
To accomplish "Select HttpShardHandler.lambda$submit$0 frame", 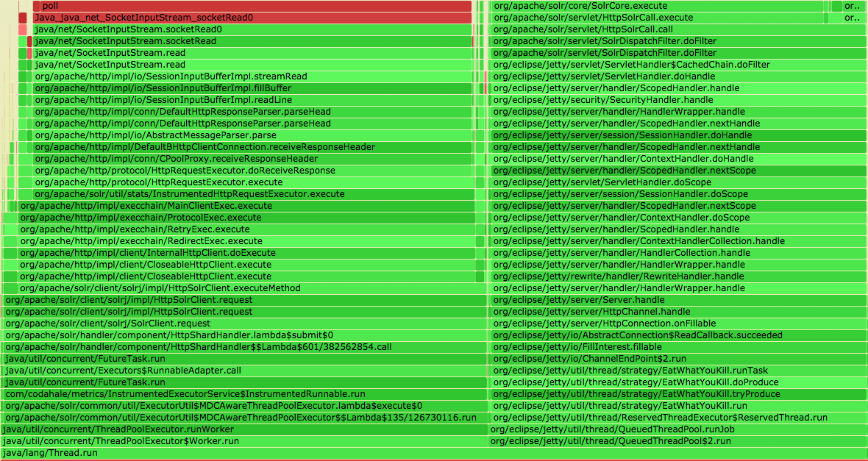I will click(x=245, y=335).
